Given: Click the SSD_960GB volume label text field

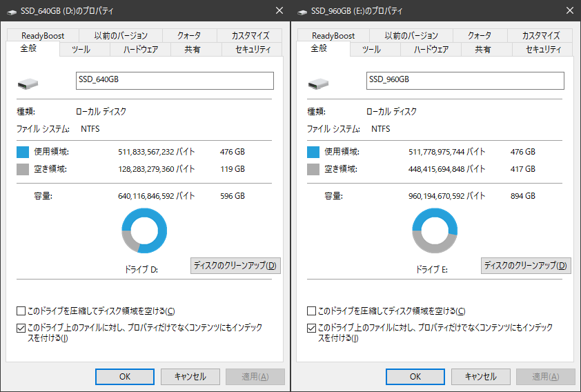Looking at the screenshot, I should tap(465, 80).
